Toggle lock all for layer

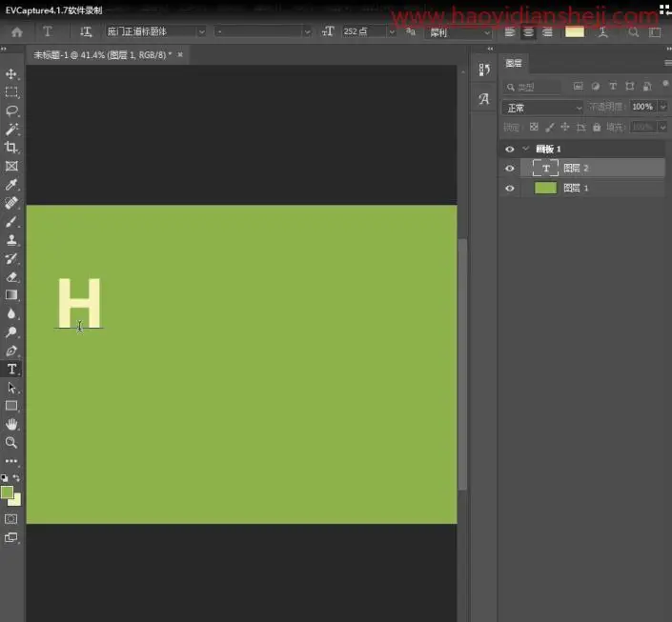[x=597, y=127]
